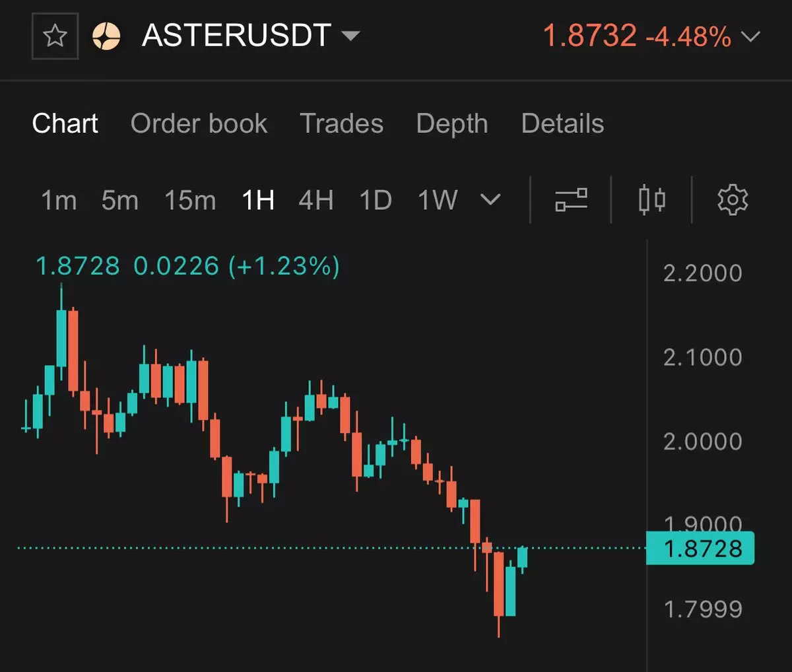Open the Details tab
Viewport: 792px width, 672px height.
click(562, 123)
